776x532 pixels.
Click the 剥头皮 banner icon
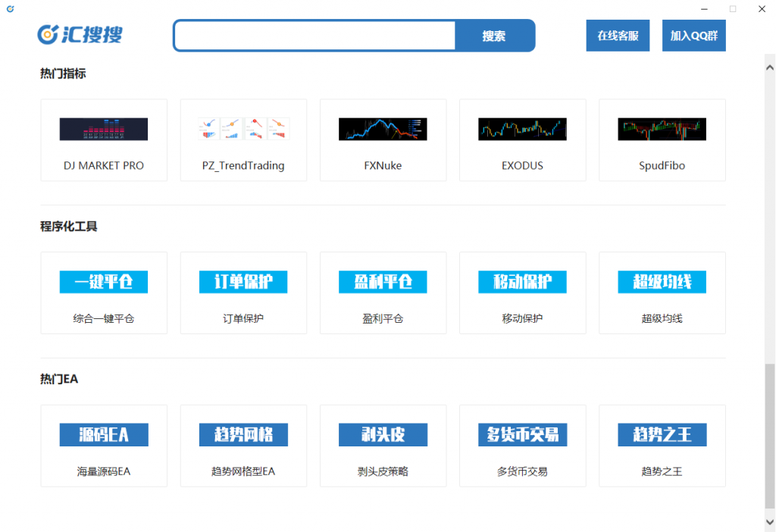click(383, 434)
